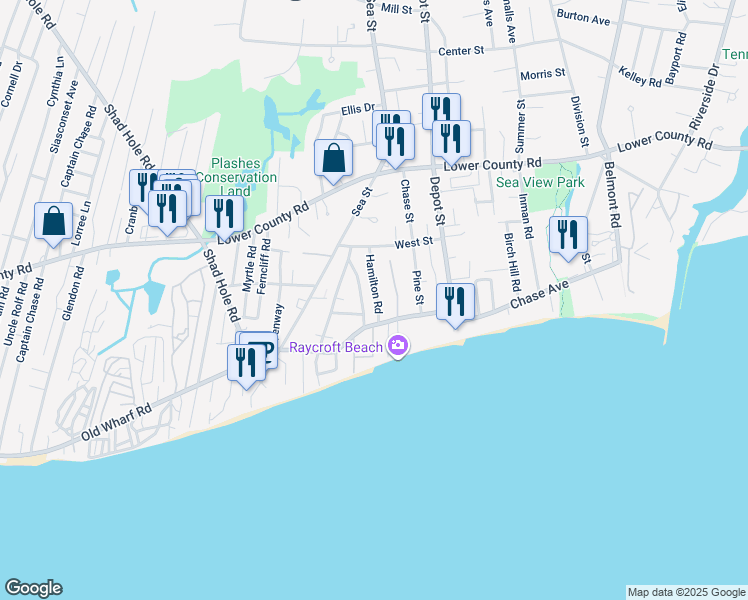Viewport: 748px width, 600px height.
Task: Open the front restaurant marker in Shad Hole Rd cluster
Action: (167, 213)
